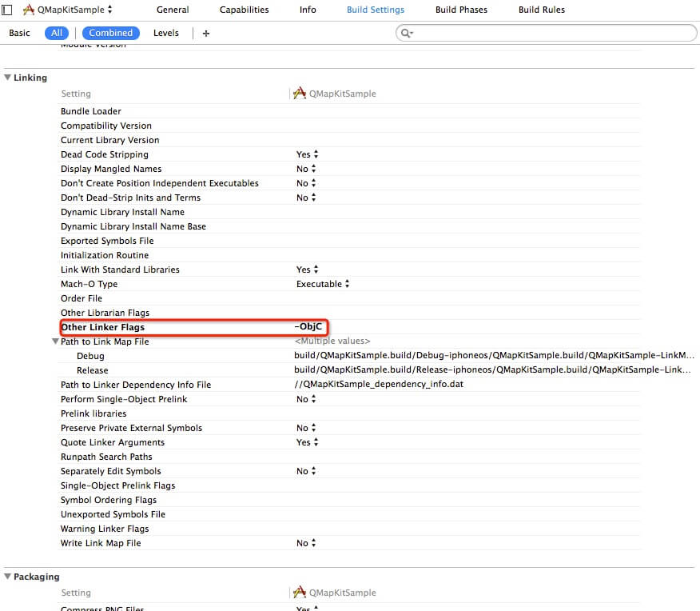700x611 pixels.
Task: Collapse the Packaging section
Action: coord(7,576)
